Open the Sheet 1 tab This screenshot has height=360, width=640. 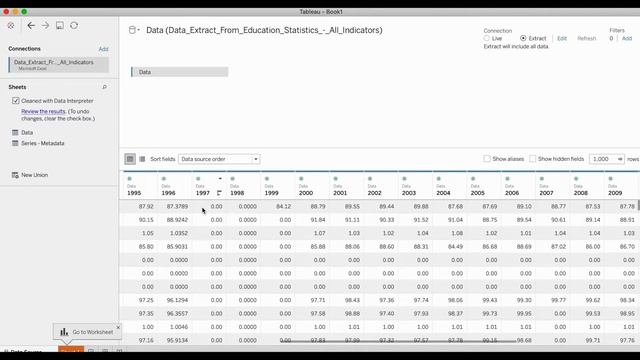[x=71, y=349]
